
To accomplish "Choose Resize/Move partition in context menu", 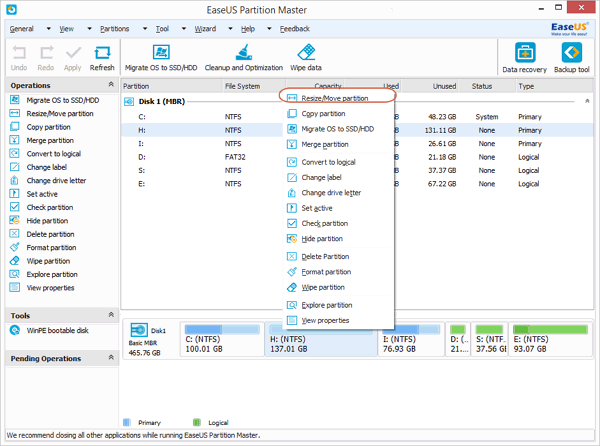I will click(x=338, y=98).
